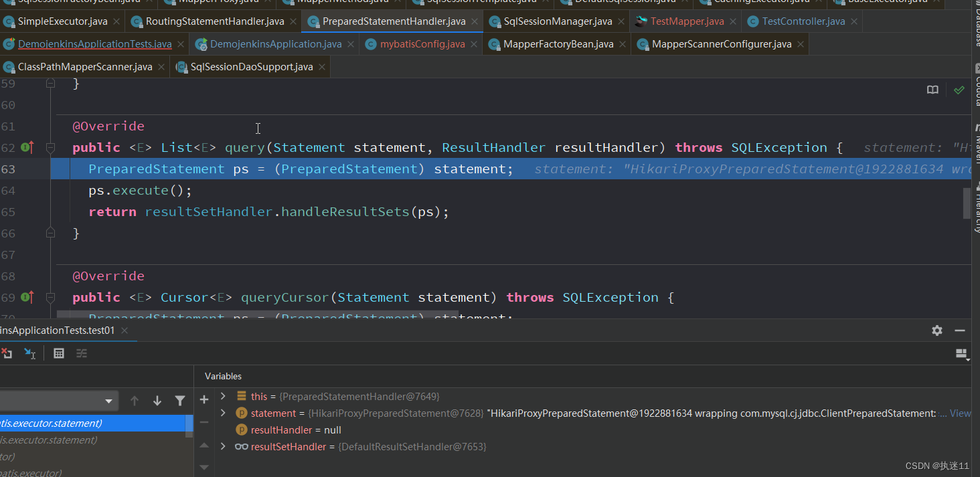Click the frames list scrollbar thumb
Image resolution: width=980 pixels, height=477 pixels.
pos(189,425)
